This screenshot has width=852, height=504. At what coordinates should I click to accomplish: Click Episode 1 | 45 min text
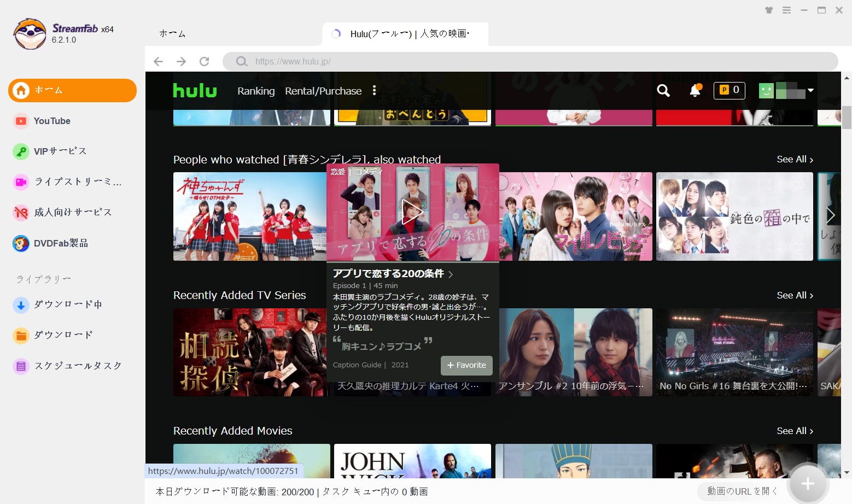coord(365,286)
